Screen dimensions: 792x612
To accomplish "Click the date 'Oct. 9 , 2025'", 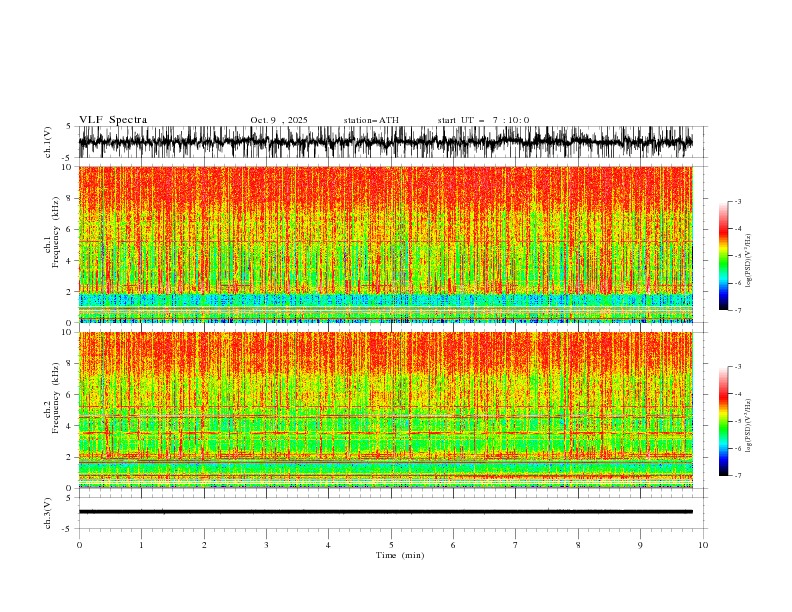I will point(279,120).
